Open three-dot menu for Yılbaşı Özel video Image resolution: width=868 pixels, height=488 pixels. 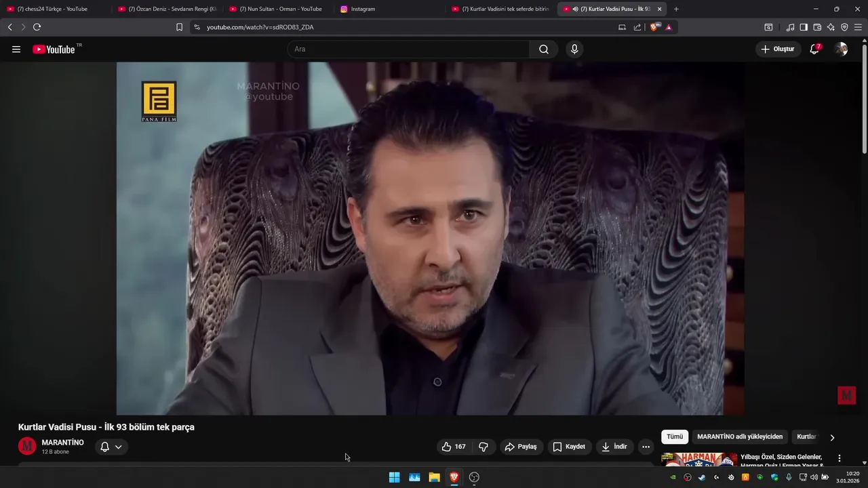840,458
